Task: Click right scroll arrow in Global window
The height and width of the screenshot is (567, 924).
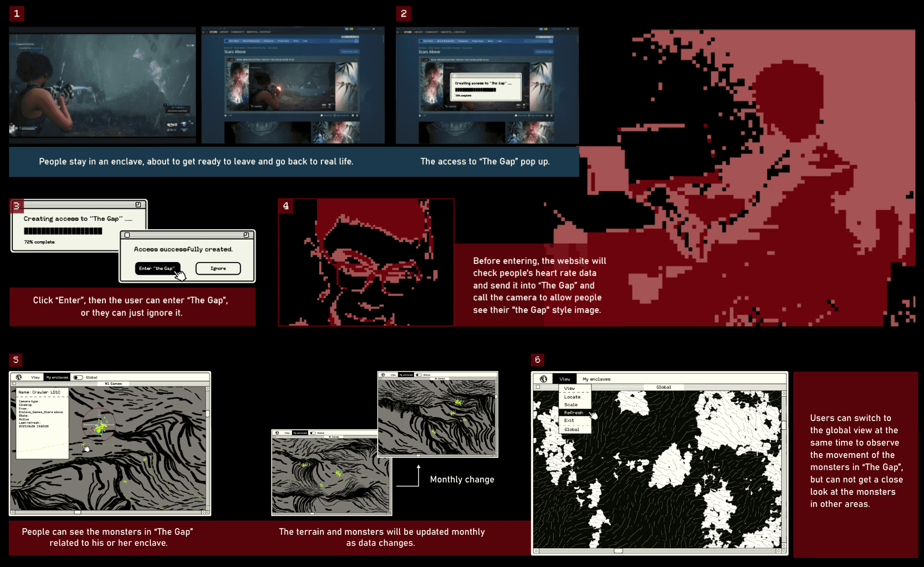Action: click(x=778, y=550)
